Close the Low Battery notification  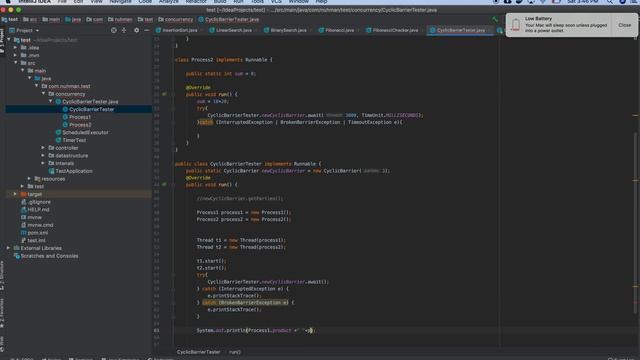624,25
